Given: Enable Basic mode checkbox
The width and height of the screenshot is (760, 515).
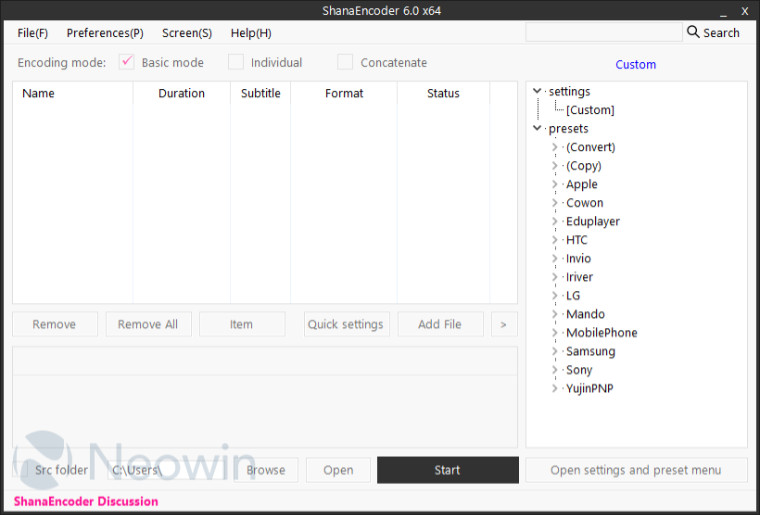Looking at the screenshot, I should click(x=127, y=62).
